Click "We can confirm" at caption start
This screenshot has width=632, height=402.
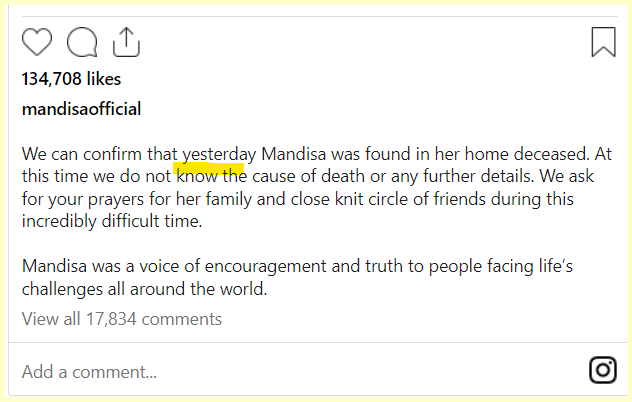click(78, 155)
